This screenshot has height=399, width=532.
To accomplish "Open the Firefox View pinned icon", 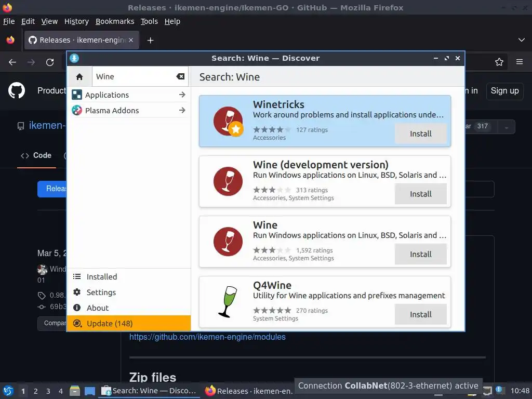I will [10, 40].
